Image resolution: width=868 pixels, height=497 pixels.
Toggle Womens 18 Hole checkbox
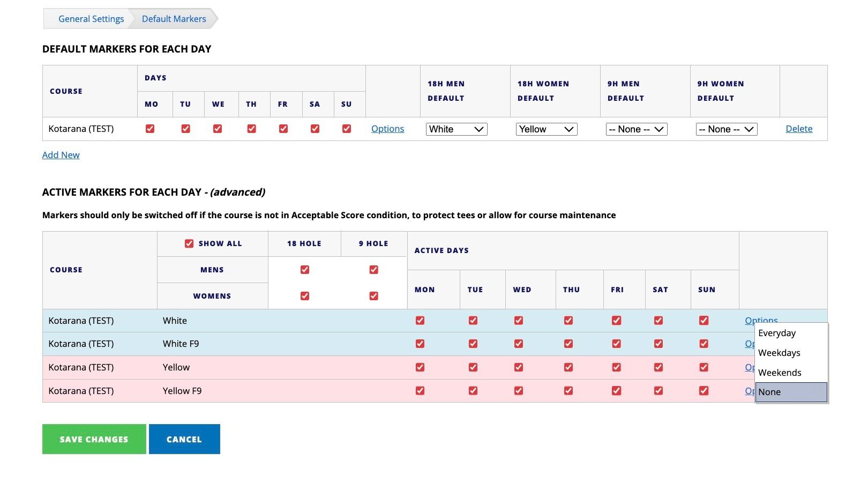(x=305, y=296)
